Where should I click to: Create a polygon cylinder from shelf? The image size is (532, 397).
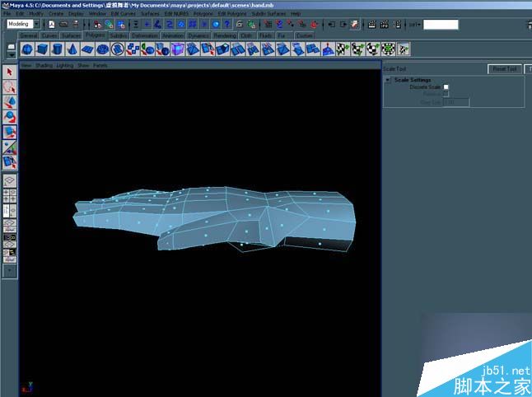click(x=57, y=49)
